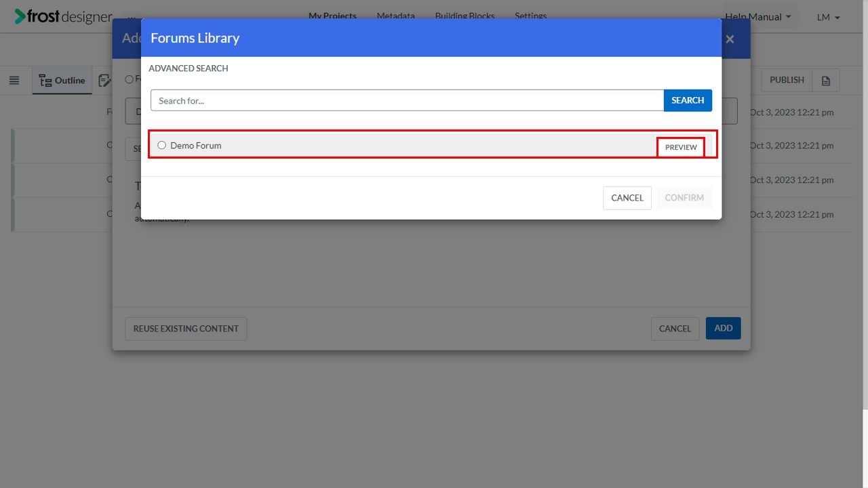Open the LM user menu
This screenshot has width=868, height=488.
(x=828, y=17)
